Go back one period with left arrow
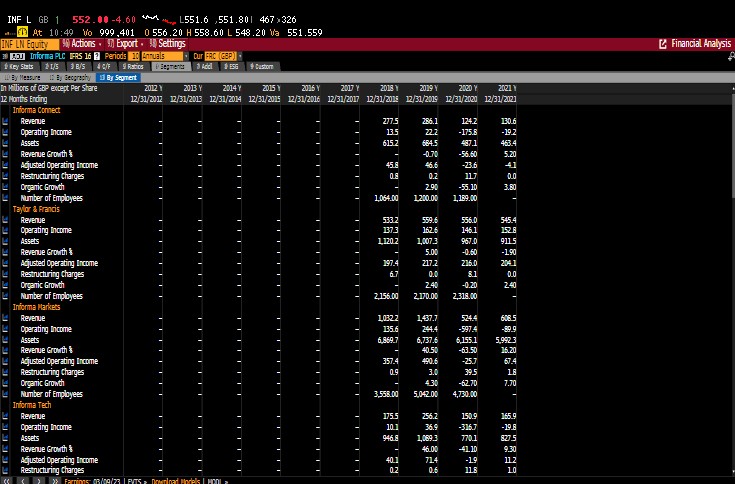The width and height of the screenshot is (735, 484). (25, 481)
